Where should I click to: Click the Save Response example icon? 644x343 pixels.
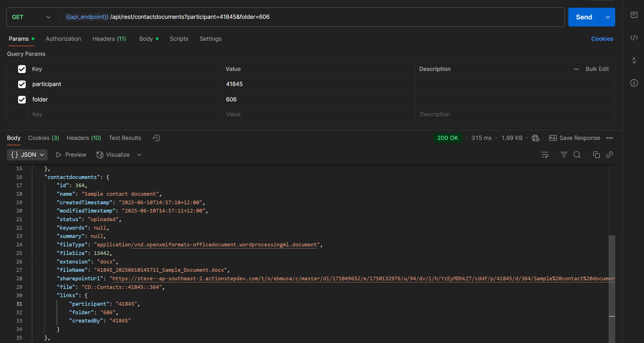[x=553, y=138]
